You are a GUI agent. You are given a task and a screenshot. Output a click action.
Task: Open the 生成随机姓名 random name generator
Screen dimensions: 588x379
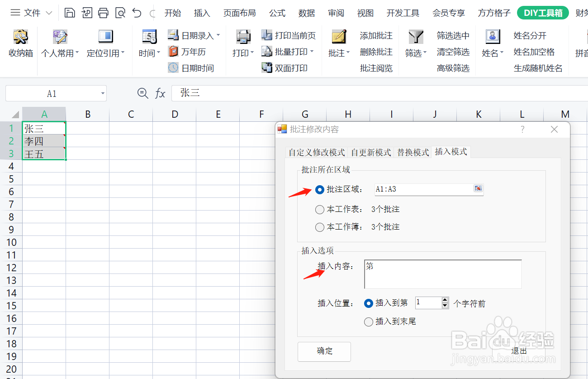pos(538,67)
